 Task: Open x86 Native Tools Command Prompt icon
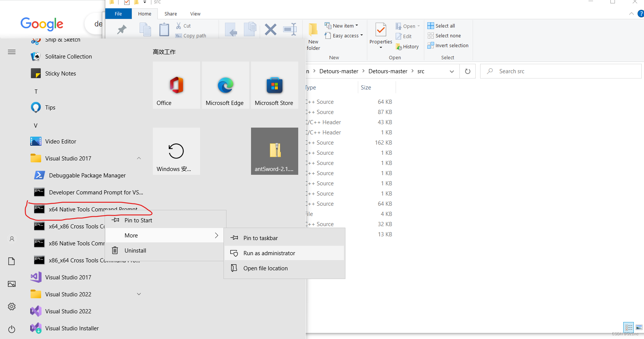point(39,243)
